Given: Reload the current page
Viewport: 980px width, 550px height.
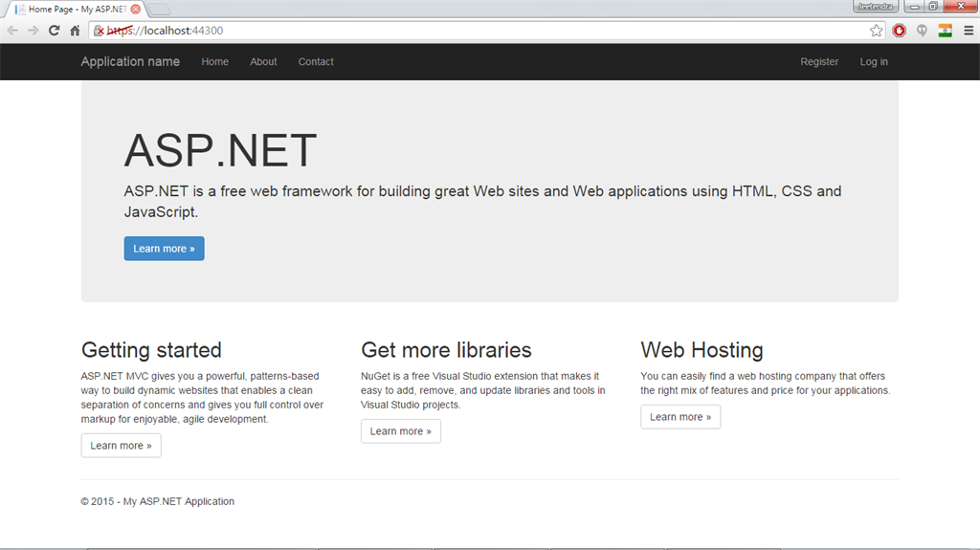Looking at the screenshot, I should click(x=55, y=31).
